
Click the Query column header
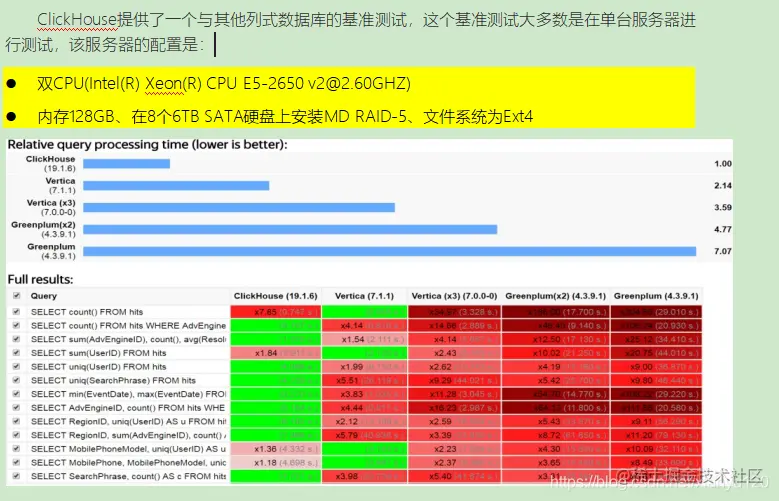click(128, 296)
